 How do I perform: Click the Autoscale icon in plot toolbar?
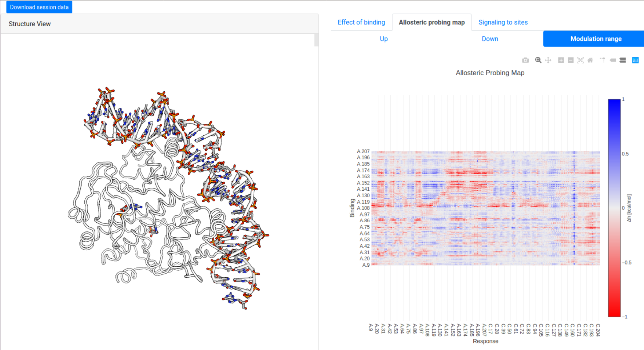[580, 60]
